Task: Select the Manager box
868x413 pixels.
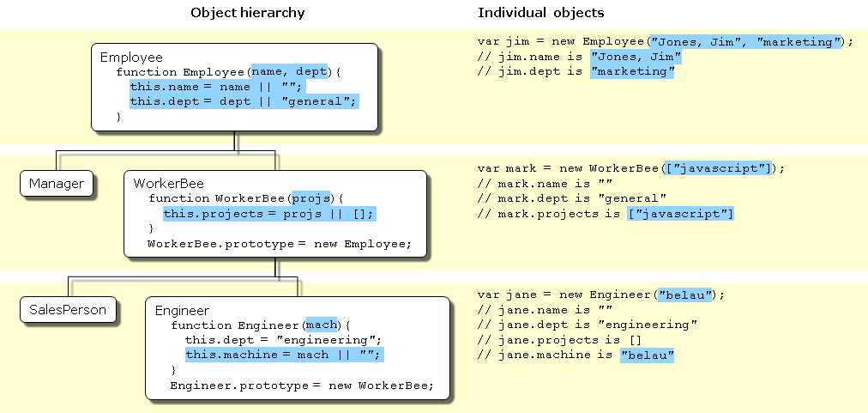Action: click(x=57, y=183)
